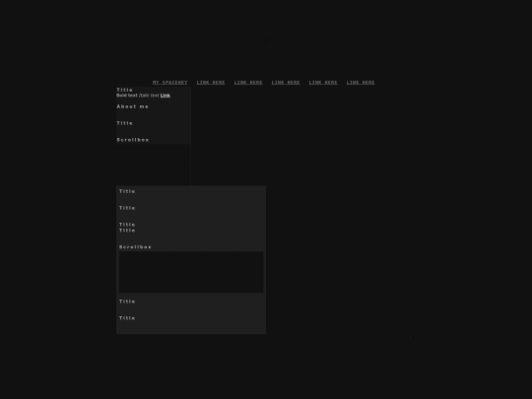
Task: Follow the bold underlined Link after italic text
Action: click(166, 96)
